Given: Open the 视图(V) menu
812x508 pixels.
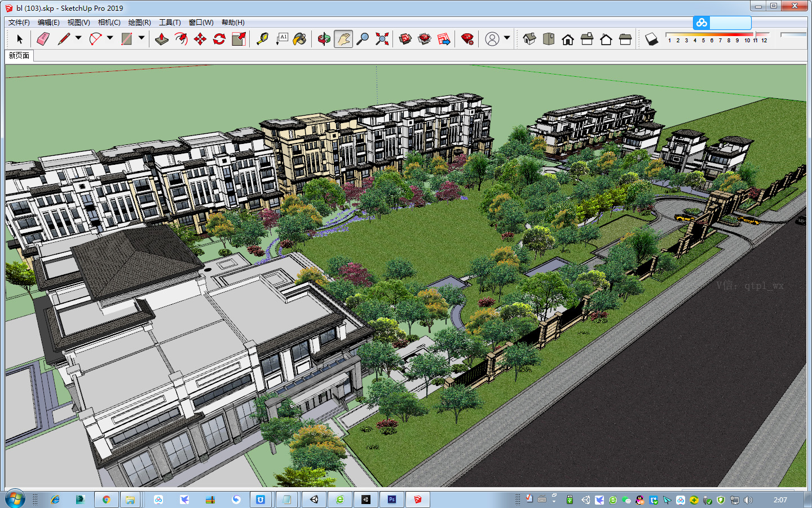Looking at the screenshot, I should click(x=78, y=23).
